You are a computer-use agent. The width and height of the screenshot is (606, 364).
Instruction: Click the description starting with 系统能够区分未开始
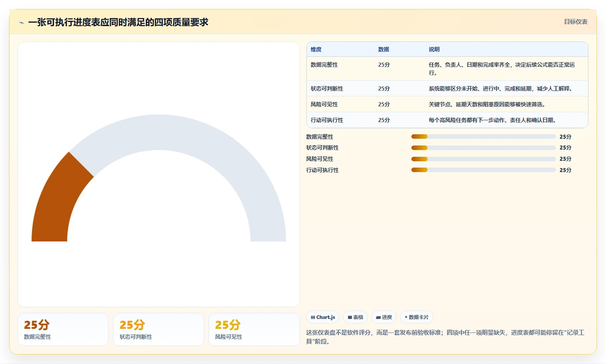point(500,89)
